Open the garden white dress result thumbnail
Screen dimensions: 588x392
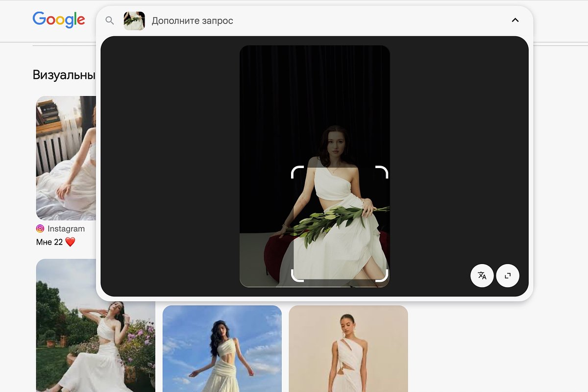(96, 325)
